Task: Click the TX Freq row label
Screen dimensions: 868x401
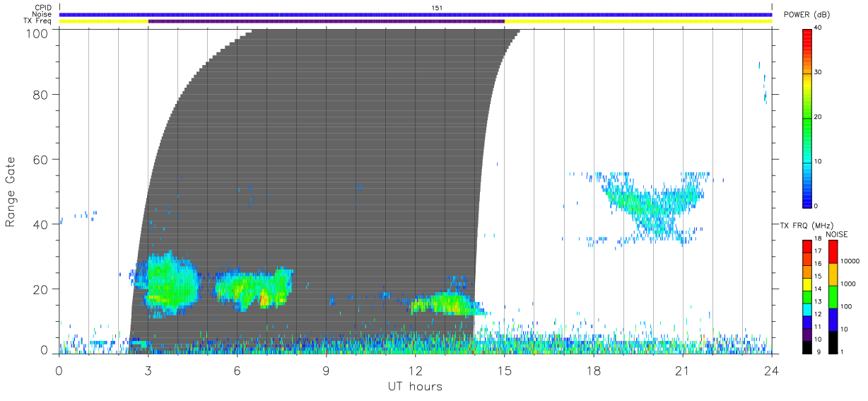Action: [x=38, y=21]
